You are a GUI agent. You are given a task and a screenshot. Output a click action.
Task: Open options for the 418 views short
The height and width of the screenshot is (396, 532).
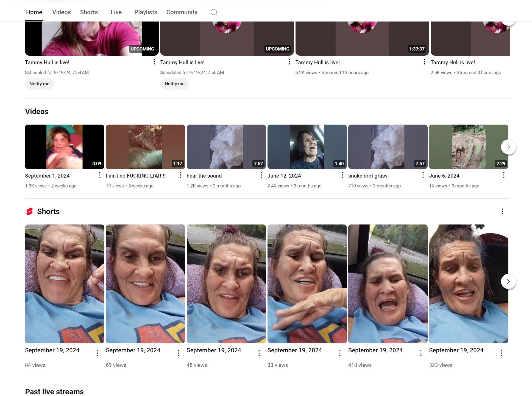[421, 353]
